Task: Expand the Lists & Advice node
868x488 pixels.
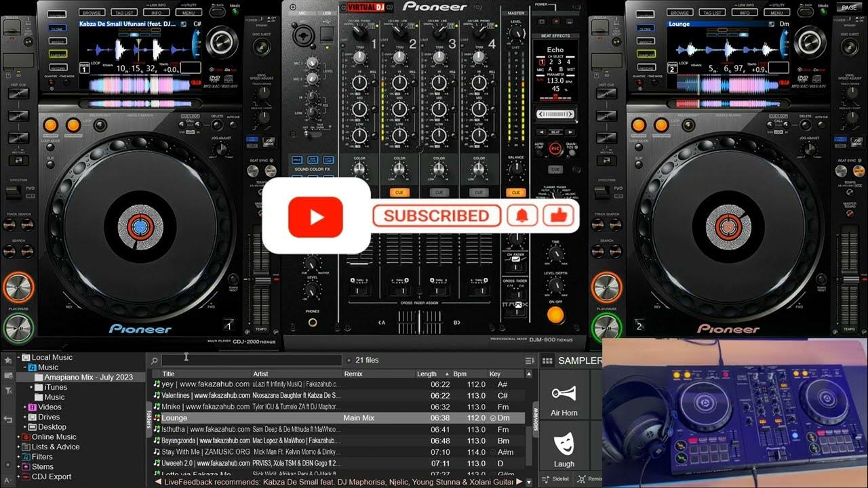Action: pos(18,447)
